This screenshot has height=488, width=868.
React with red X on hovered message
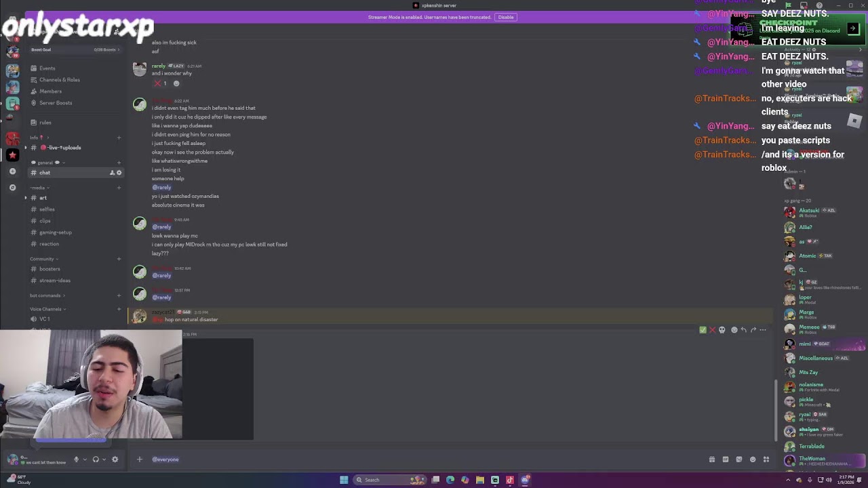(x=712, y=330)
